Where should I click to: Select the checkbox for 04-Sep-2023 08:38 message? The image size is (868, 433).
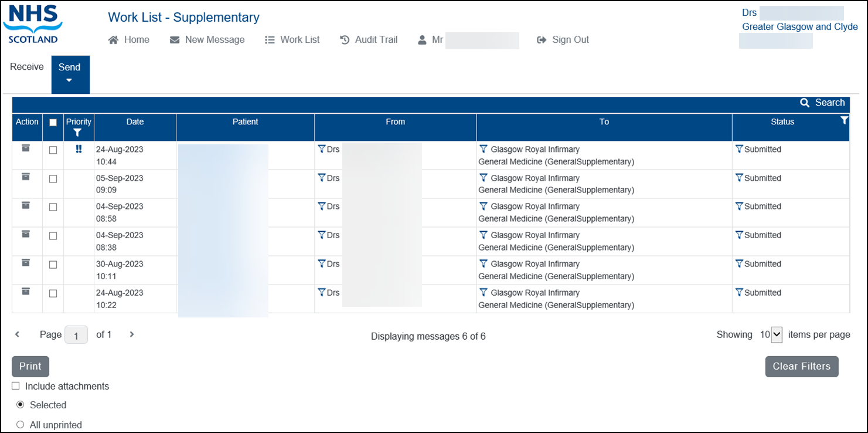[x=53, y=236]
